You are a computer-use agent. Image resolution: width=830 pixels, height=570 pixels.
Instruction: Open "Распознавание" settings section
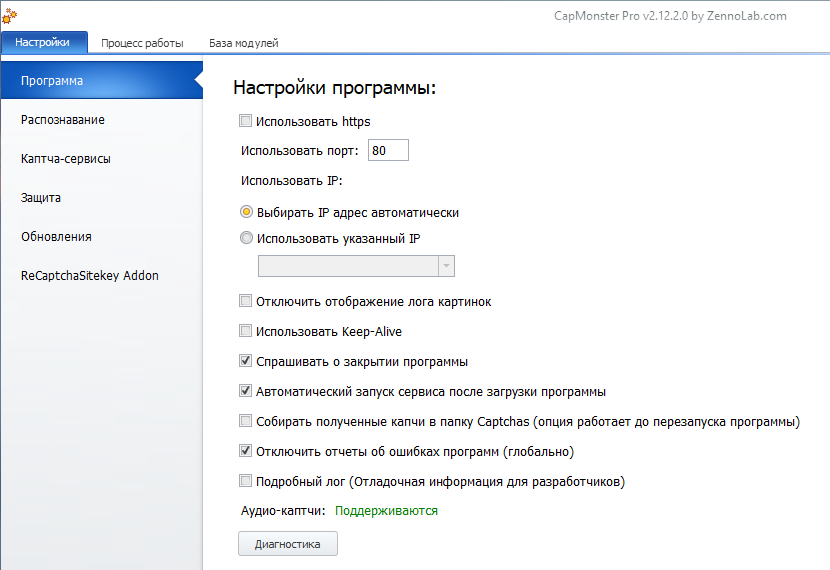click(x=63, y=120)
